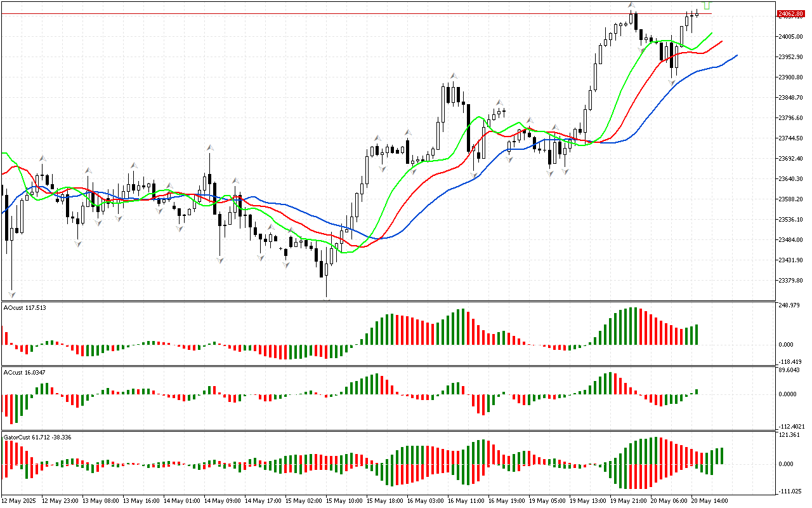Click the 20 May 14:00 time axis label

click(708, 500)
